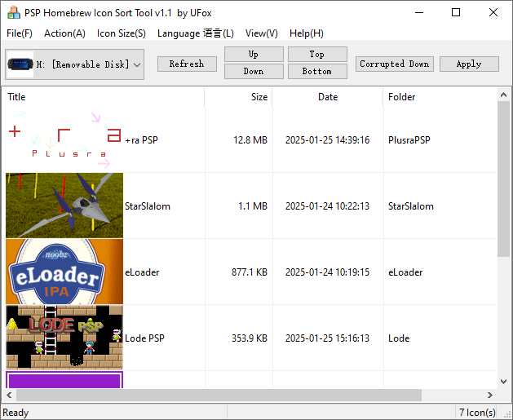Click the purple icon in the last row
The width and height of the screenshot is (513, 420).
[64, 379]
